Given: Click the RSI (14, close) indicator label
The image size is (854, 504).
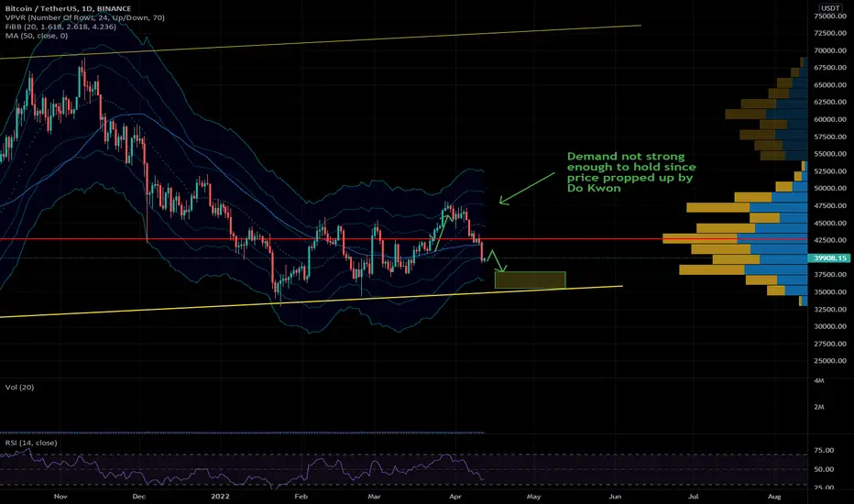Looking at the screenshot, I should click(31, 443).
